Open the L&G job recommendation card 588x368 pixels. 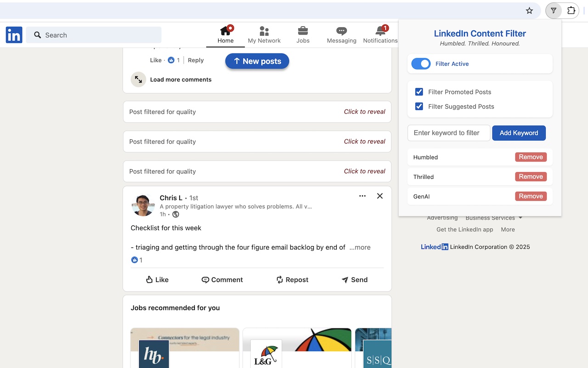(297, 348)
